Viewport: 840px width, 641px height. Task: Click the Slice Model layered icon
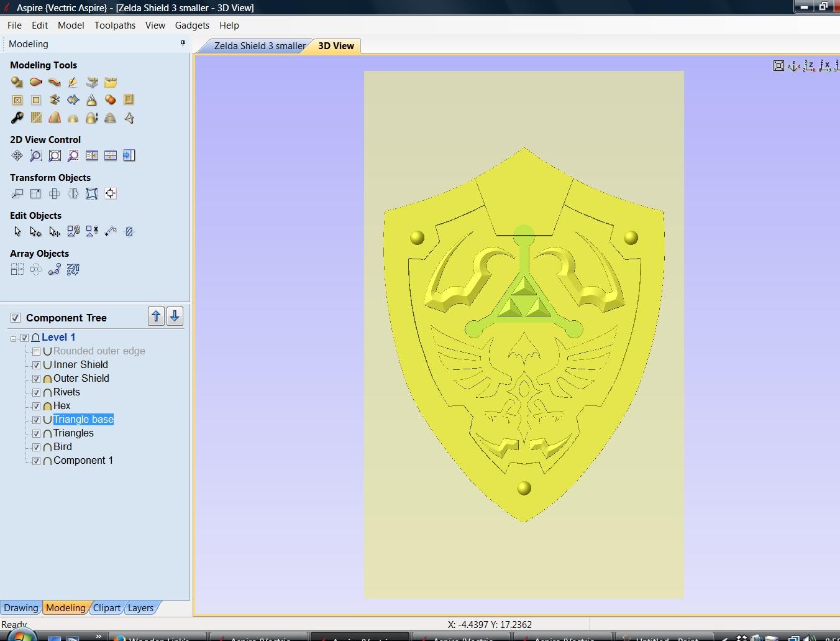[x=110, y=118]
